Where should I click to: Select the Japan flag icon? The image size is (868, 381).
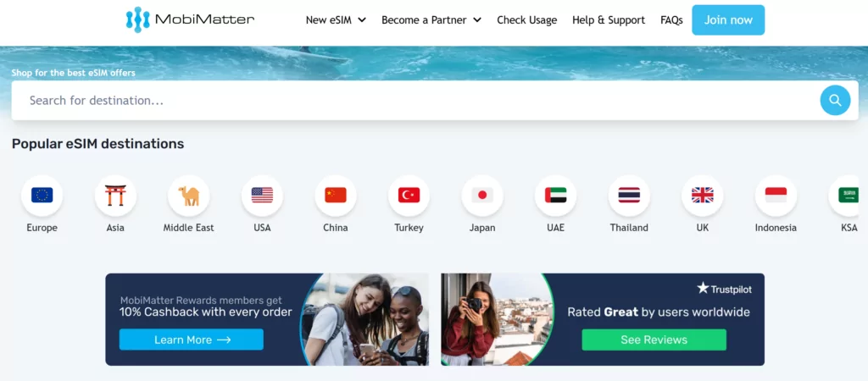482,196
